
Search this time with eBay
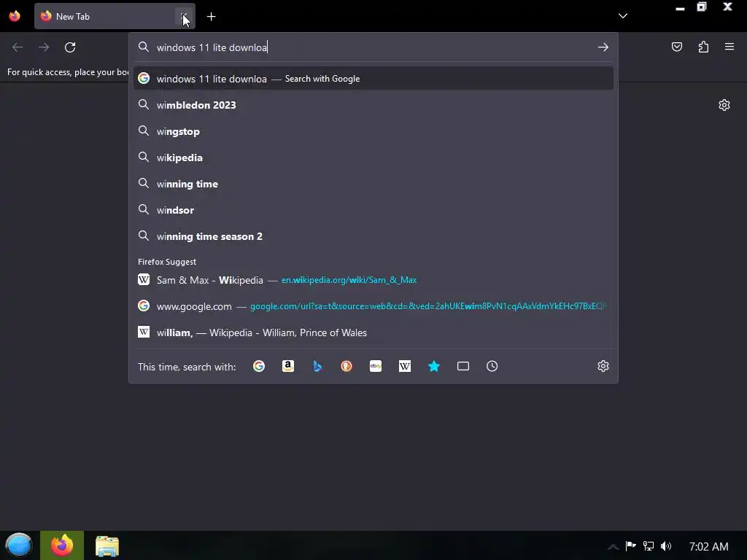click(376, 366)
